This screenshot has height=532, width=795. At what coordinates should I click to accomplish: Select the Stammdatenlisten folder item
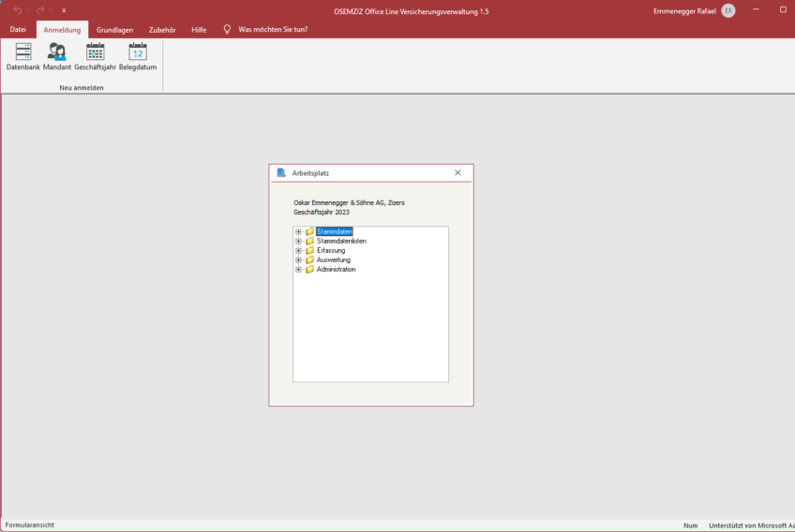[x=341, y=241]
